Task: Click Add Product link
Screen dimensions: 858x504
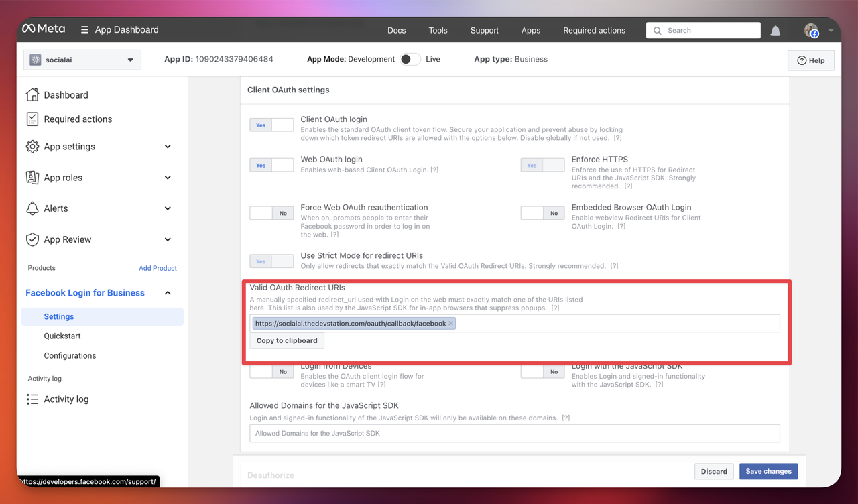Action: click(158, 268)
